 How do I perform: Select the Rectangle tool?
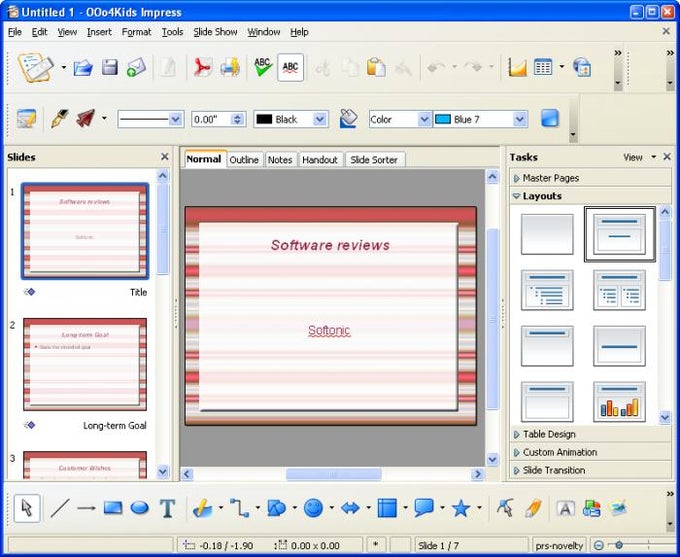coord(113,508)
